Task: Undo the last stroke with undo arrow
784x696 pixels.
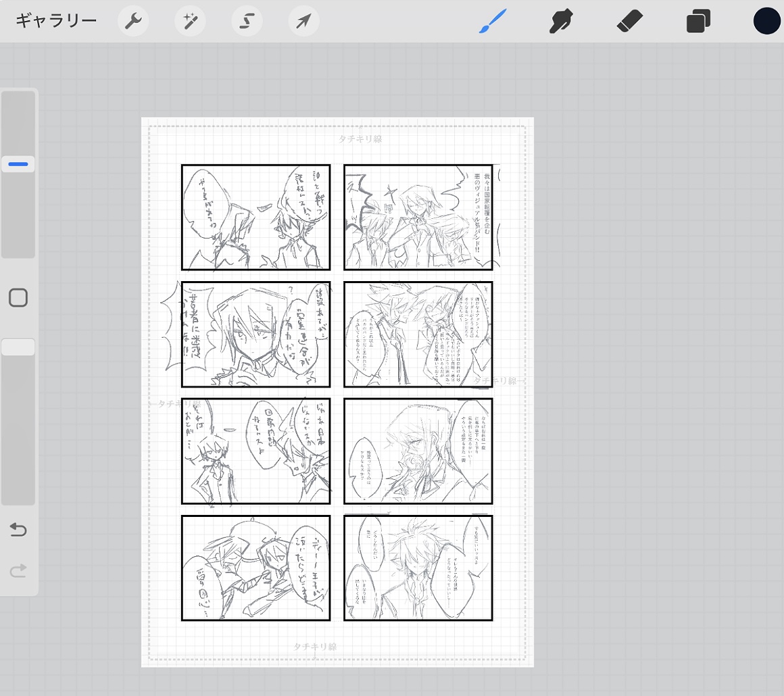Action: [x=18, y=530]
